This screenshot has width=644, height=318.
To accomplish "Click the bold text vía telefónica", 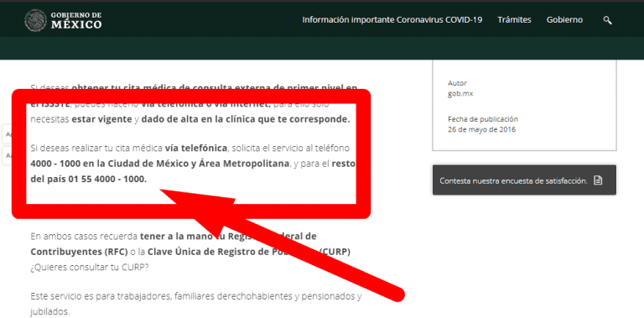I will coord(196,148).
